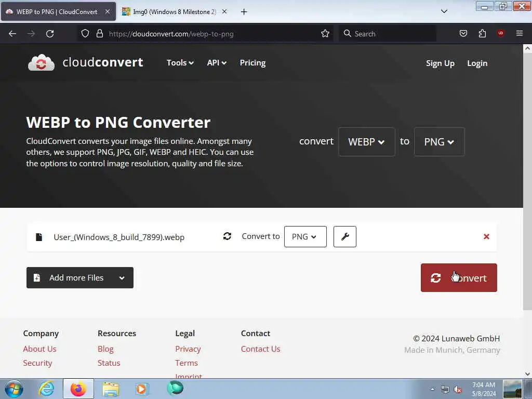Show hidden tray icons arrow
This screenshot has width=532, height=399.
(432, 389)
